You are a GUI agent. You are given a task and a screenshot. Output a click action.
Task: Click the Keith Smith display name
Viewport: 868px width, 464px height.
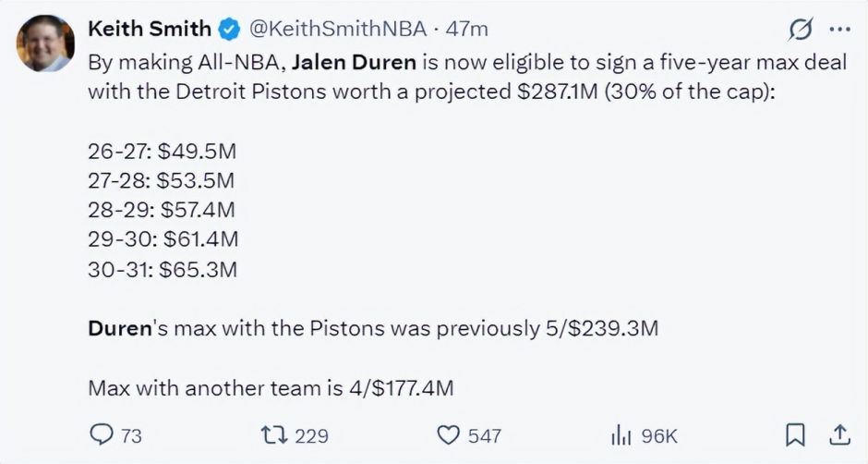(x=150, y=29)
